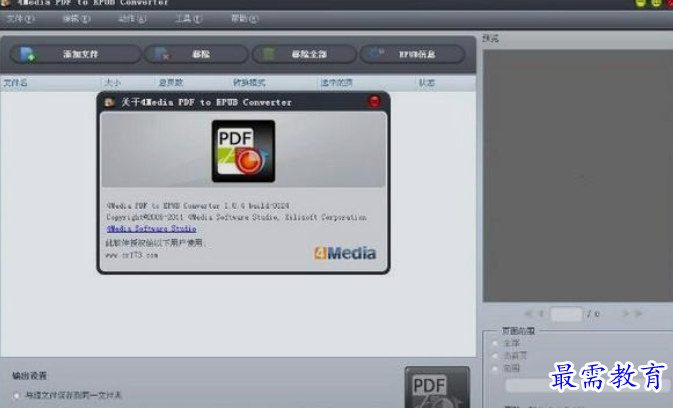Sort by the 转换模式 column header
The width and height of the screenshot is (673, 408).
coord(249,82)
